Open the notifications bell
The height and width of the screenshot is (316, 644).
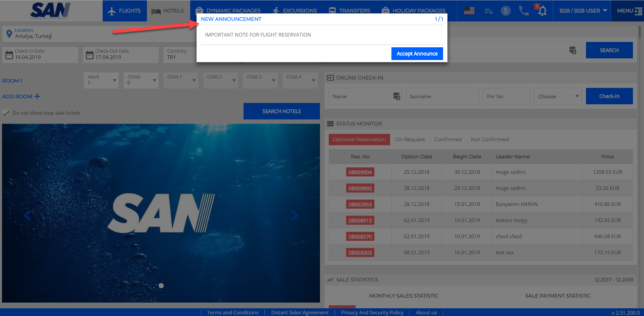(542, 11)
